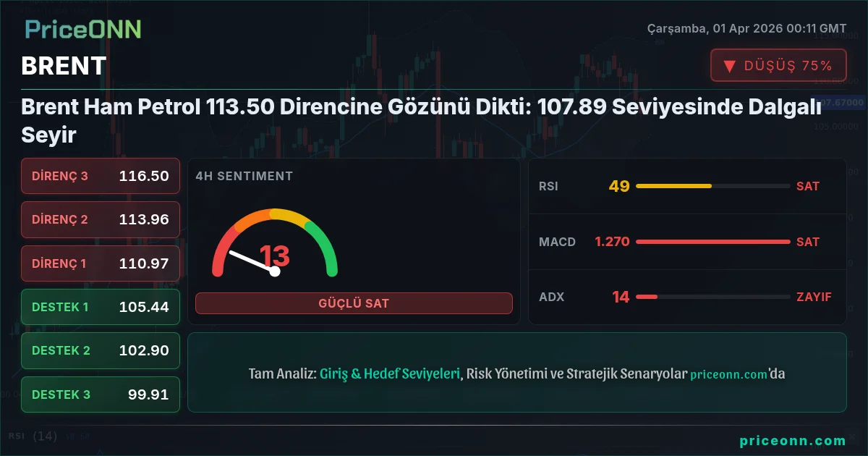Click the PriceONN logo
The image size is (868, 456).
coord(82,30)
